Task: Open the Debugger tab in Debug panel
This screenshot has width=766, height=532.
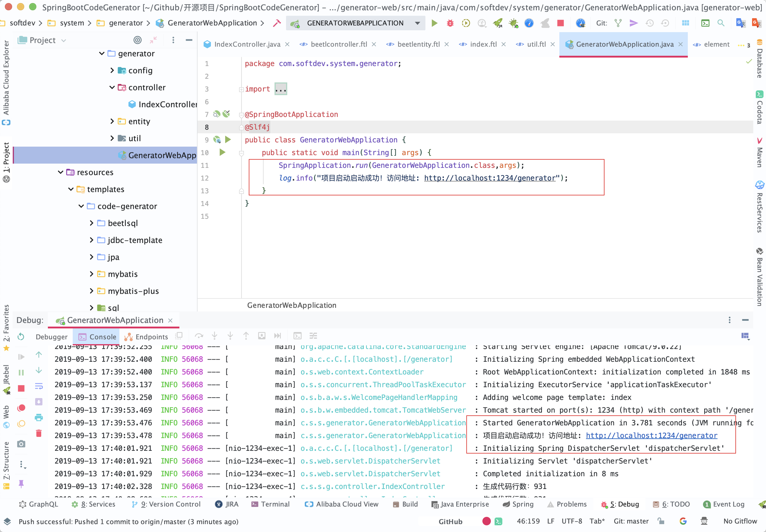Action: click(x=51, y=337)
